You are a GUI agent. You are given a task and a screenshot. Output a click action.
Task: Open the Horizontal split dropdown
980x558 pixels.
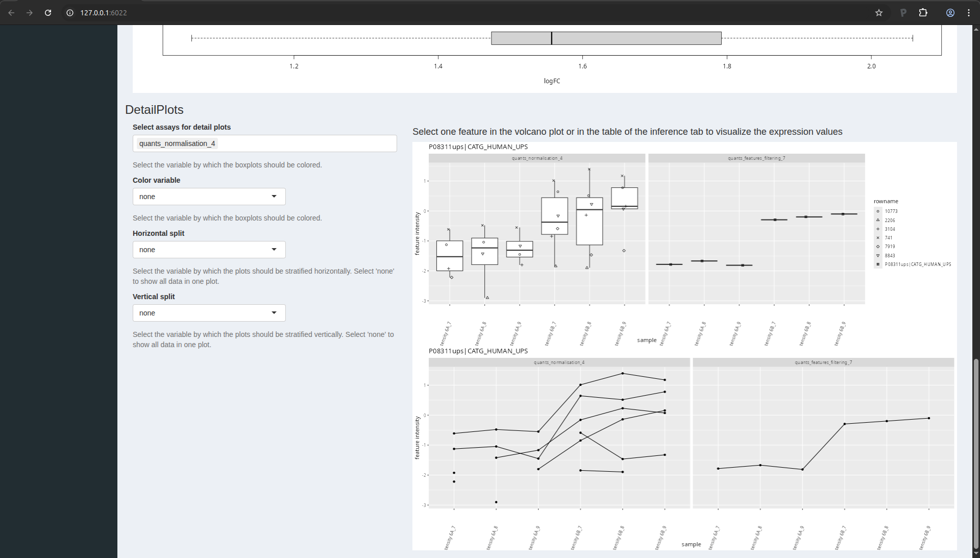click(x=209, y=250)
